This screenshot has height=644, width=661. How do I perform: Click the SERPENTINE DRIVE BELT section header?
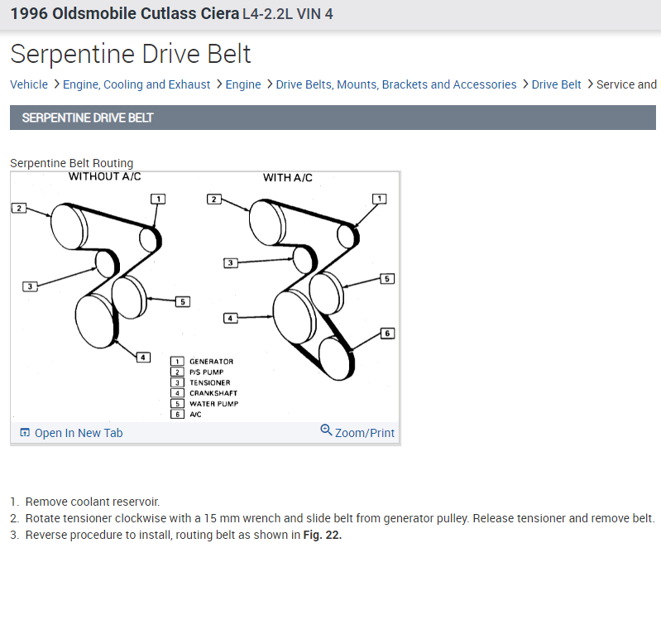point(333,118)
